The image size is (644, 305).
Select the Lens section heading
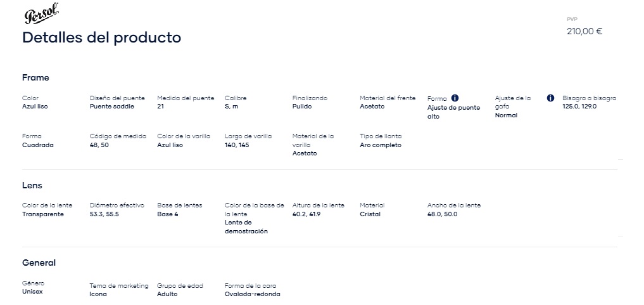[x=32, y=185]
